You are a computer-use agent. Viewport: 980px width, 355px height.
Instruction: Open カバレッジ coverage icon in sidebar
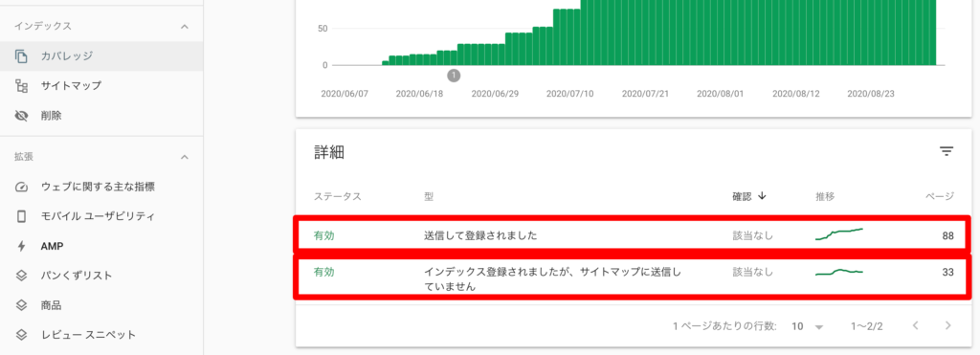pos(21,56)
